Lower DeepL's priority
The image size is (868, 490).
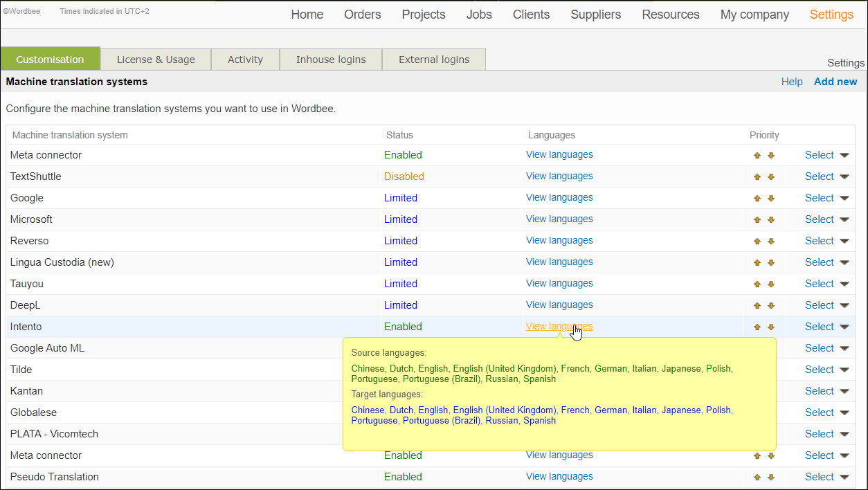coord(770,305)
